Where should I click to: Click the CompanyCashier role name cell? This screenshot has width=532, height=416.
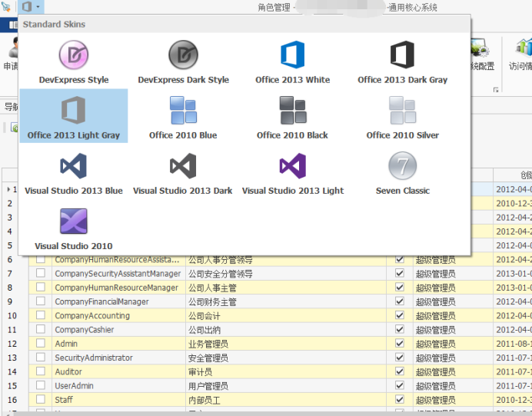tap(118, 329)
